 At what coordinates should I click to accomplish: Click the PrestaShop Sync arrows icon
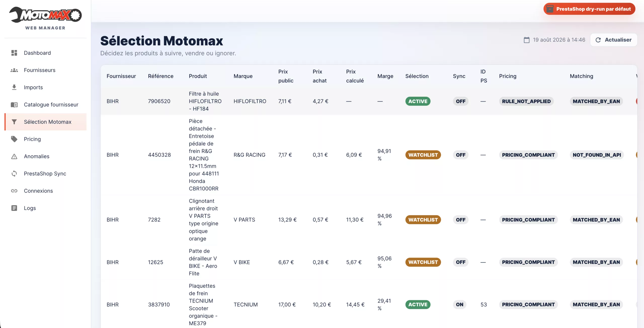(14, 174)
